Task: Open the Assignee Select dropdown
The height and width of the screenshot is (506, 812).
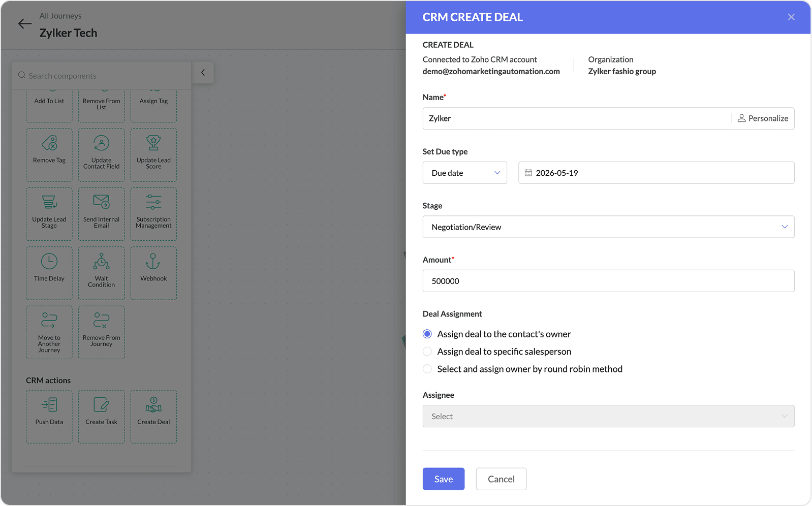Action: pyautogui.click(x=608, y=416)
